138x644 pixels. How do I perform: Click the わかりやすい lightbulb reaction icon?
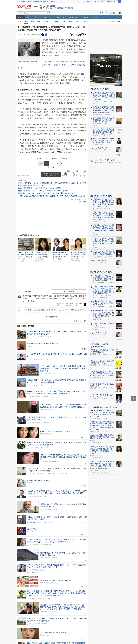74,173
